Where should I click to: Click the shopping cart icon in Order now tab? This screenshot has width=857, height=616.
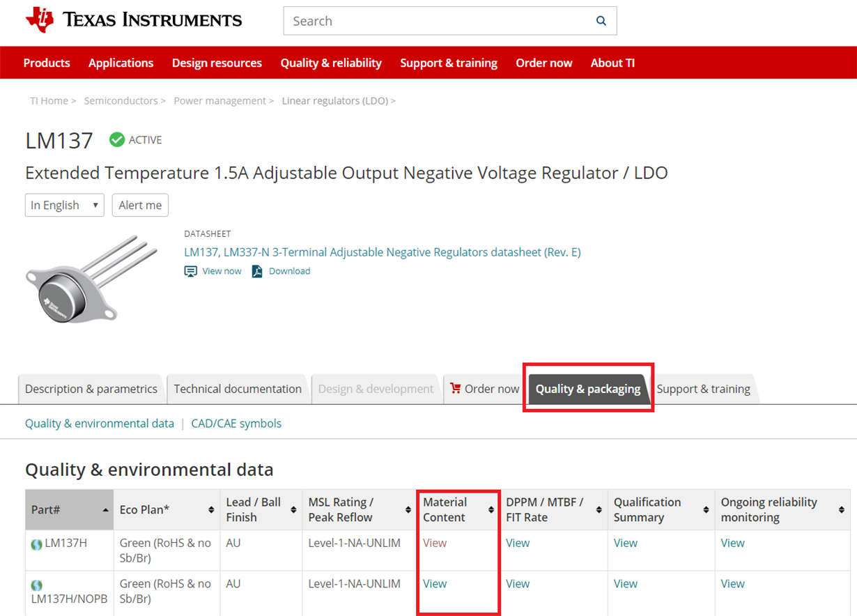(x=456, y=388)
